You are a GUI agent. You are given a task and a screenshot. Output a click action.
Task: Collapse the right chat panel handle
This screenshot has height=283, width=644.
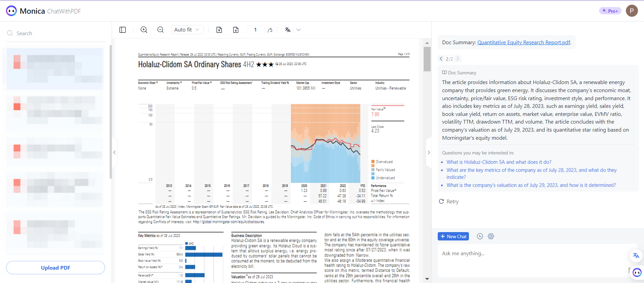(429, 152)
